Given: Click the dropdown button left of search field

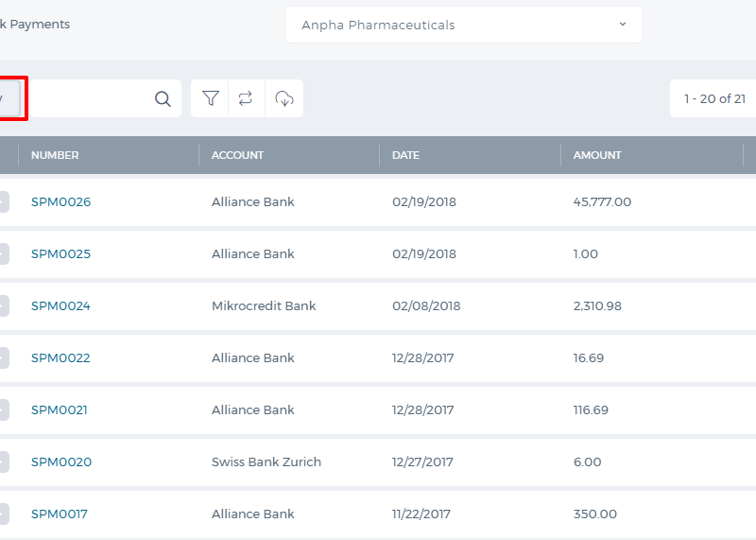Looking at the screenshot, I should point(9,98).
